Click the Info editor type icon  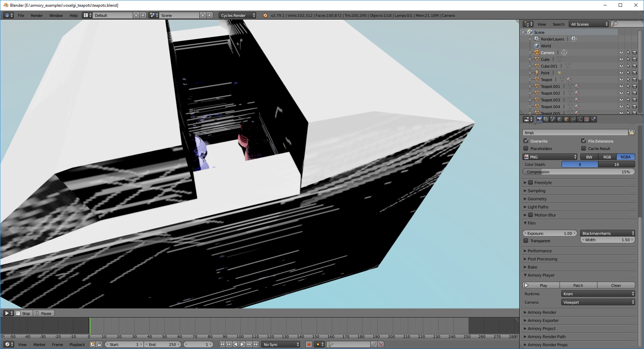pos(8,15)
